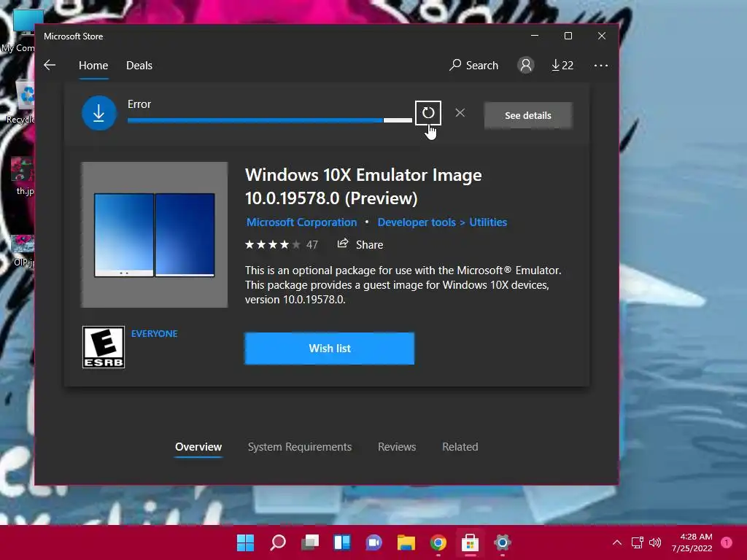Open the Reviews tab

click(x=397, y=447)
